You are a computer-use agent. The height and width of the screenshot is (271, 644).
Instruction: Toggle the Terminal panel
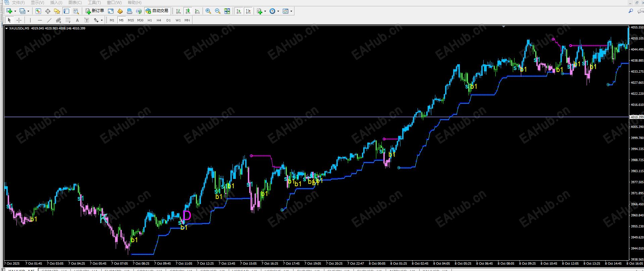click(x=66, y=11)
